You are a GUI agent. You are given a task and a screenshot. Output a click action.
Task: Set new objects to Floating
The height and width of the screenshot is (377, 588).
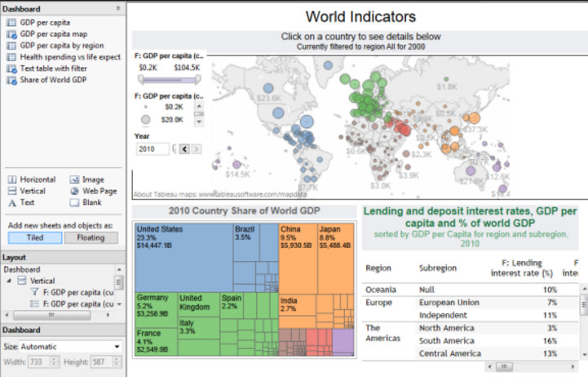[x=91, y=237]
